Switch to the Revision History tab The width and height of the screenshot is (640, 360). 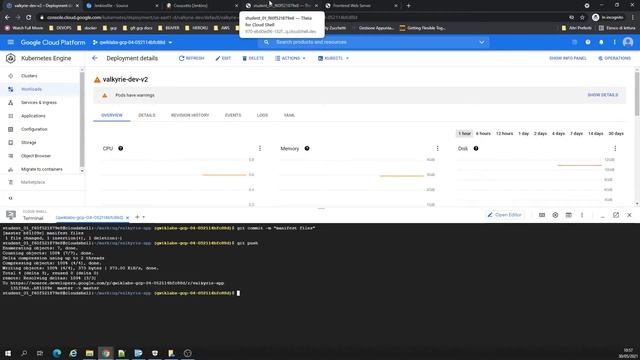tap(190, 116)
